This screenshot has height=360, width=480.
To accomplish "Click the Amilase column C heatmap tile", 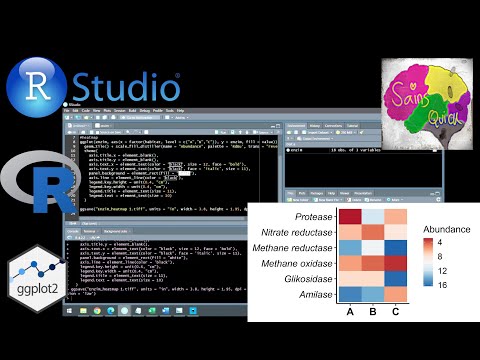I will (395, 294).
